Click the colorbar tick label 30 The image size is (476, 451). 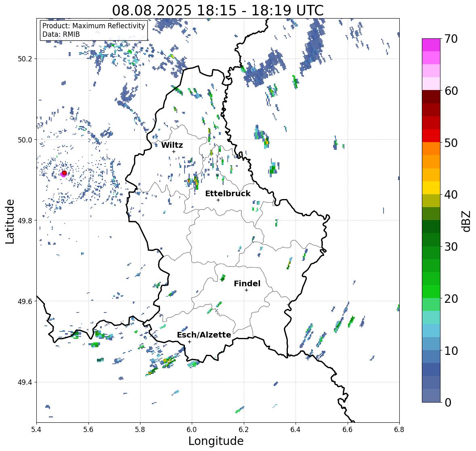(451, 246)
